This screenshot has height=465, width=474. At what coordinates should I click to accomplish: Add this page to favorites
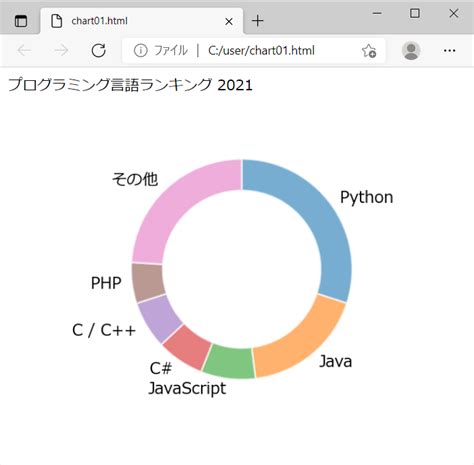(x=369, y=51)
